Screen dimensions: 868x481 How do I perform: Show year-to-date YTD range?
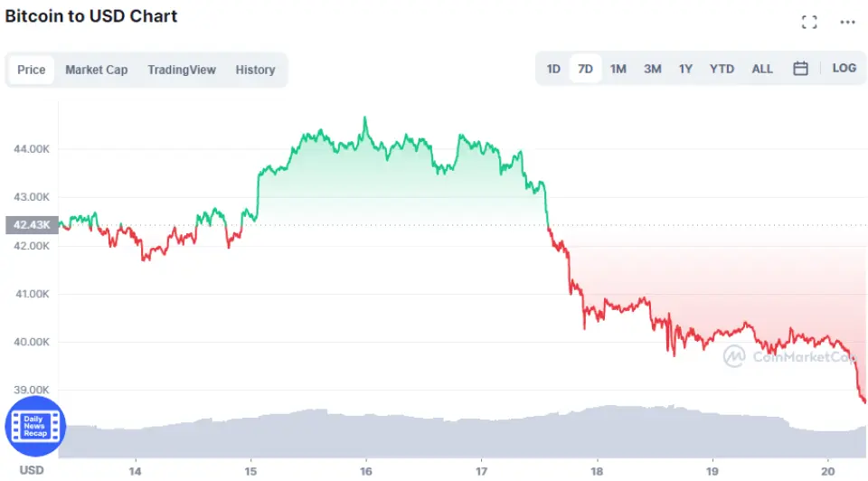point(722,69)
